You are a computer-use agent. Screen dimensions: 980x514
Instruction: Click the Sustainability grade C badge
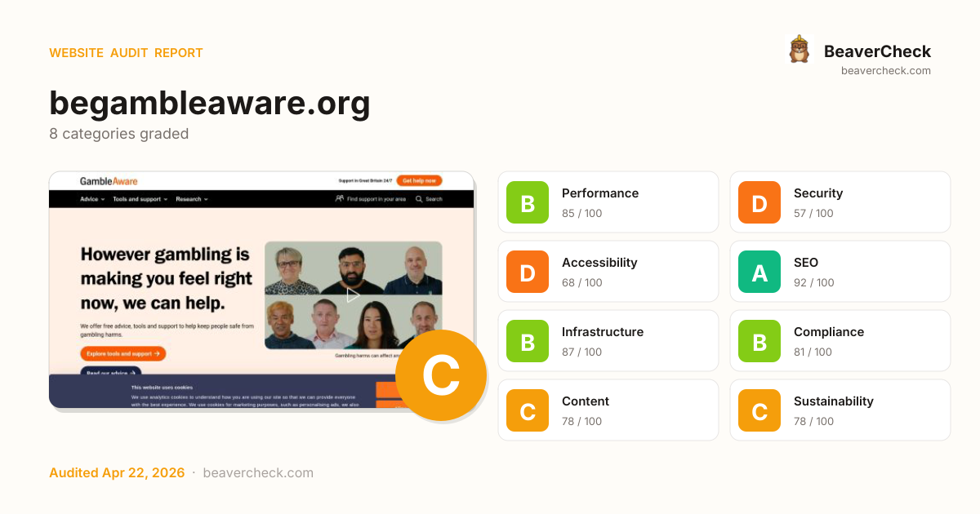click(x=759, y=410)
